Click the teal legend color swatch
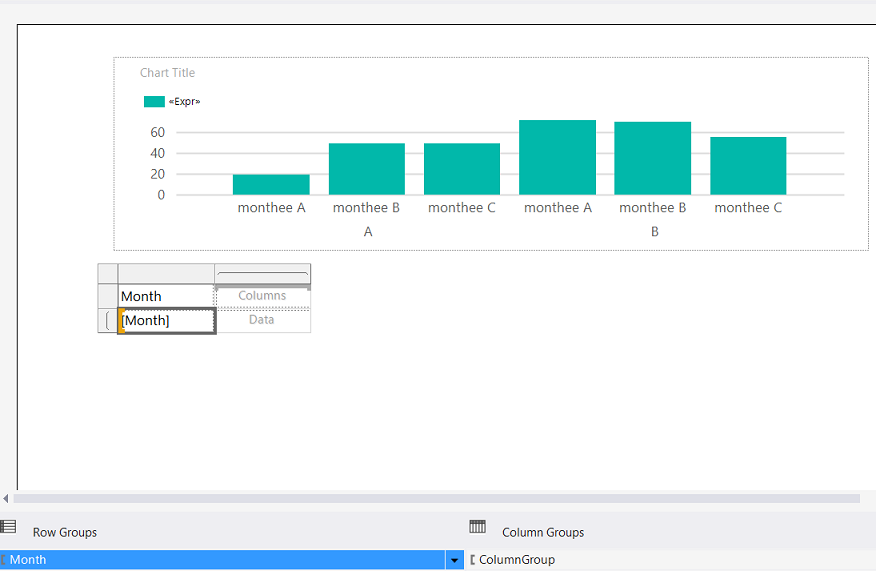This screenshot has width=876, height=571. tap(154, 102)
